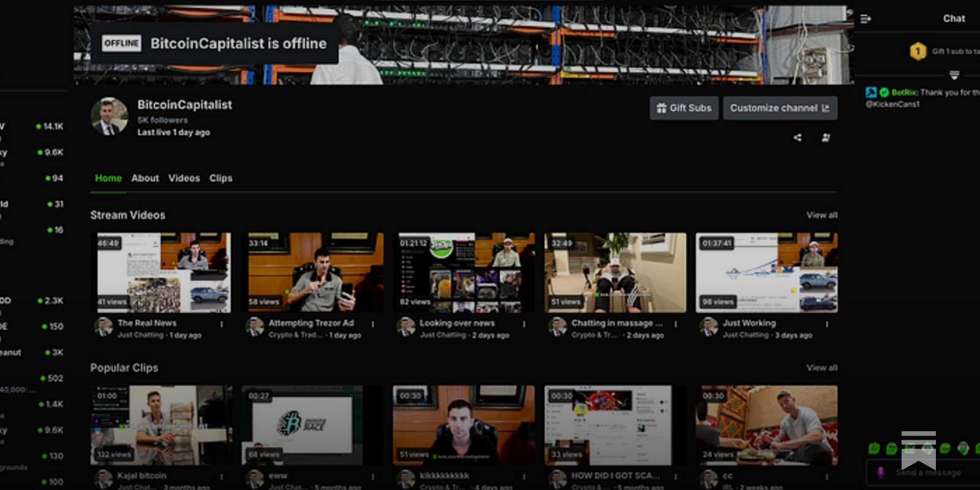Open the BitcoinCapitalist profile avatar

tap(109, 116)
